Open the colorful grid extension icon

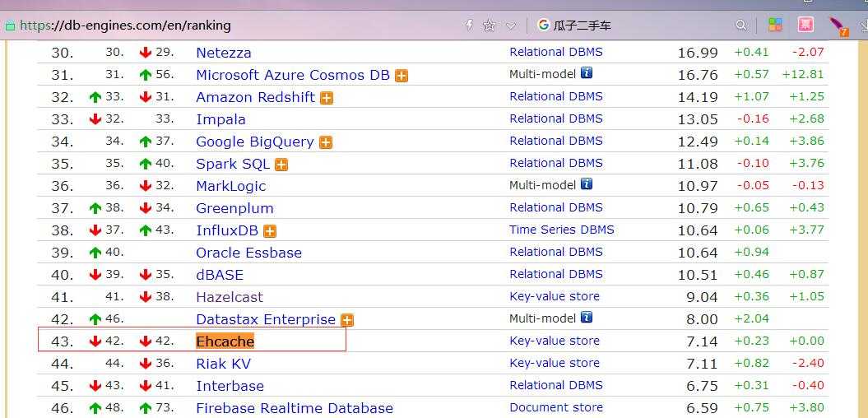775,25
